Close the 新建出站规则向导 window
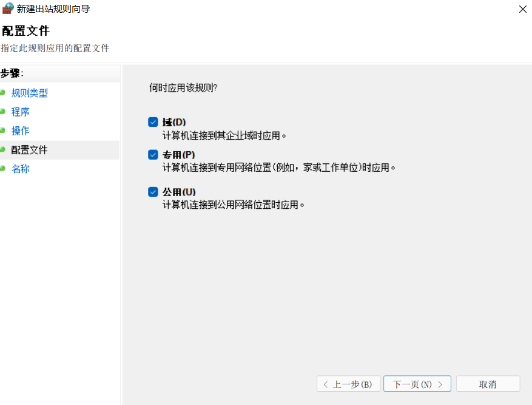This screenshot has width=532, height=405. tap(522, 9)
